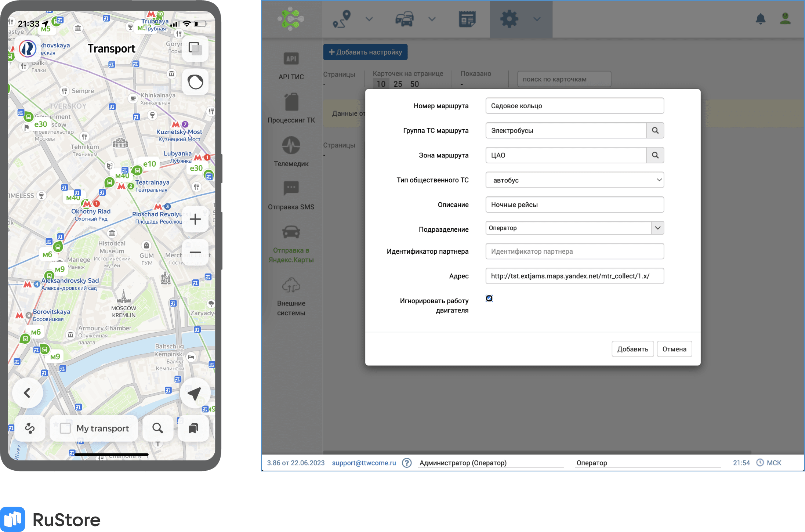The width and height of the screenshot is (805, 532).
Task: Toggle Игнорировать работу двигателя checkbox
Action: [x=489, y=298]
